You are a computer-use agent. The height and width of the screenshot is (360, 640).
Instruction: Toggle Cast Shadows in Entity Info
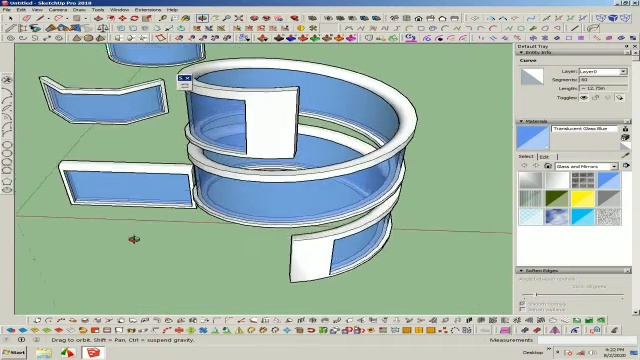(620, 98)
